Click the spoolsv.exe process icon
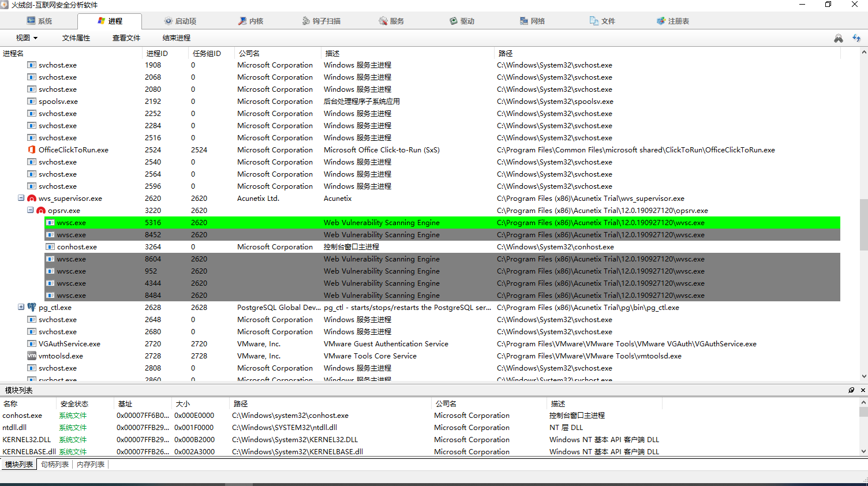The height and width of the screenshot is (486, 868). click(x=32, y=102)
